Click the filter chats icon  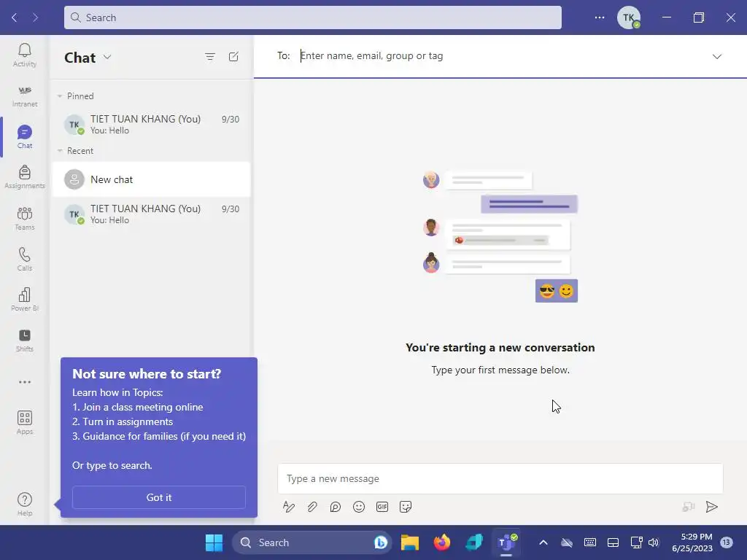click(x=209, y=57)
